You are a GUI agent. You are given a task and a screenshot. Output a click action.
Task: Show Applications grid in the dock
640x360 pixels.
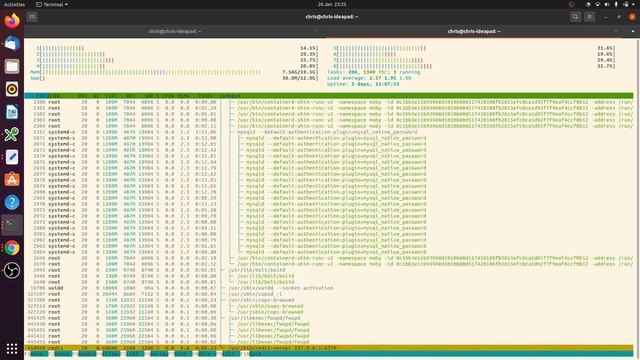(12, 349)
